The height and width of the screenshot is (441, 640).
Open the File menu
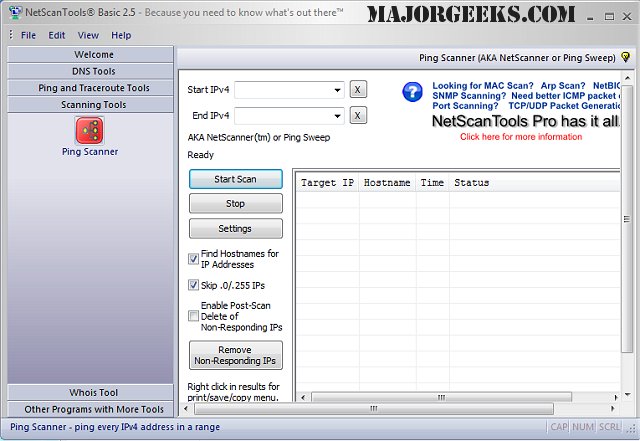pyautogui.click(x=28, y=36)
